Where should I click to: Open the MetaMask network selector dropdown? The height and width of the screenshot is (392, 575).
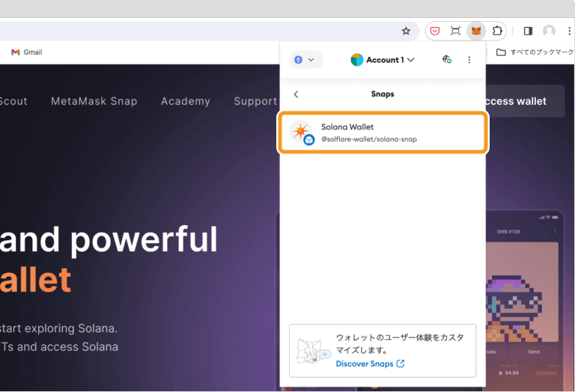tap(306, 60)
